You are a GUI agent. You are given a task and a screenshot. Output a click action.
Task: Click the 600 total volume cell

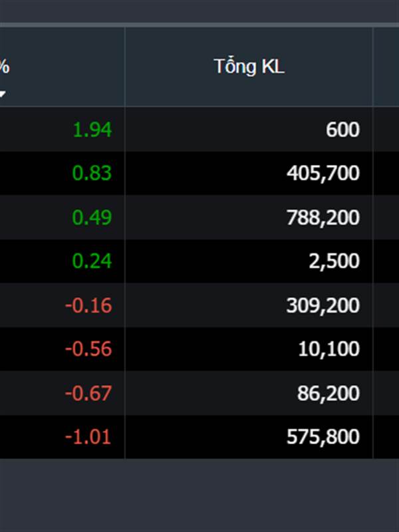click(x=249, y=129)
